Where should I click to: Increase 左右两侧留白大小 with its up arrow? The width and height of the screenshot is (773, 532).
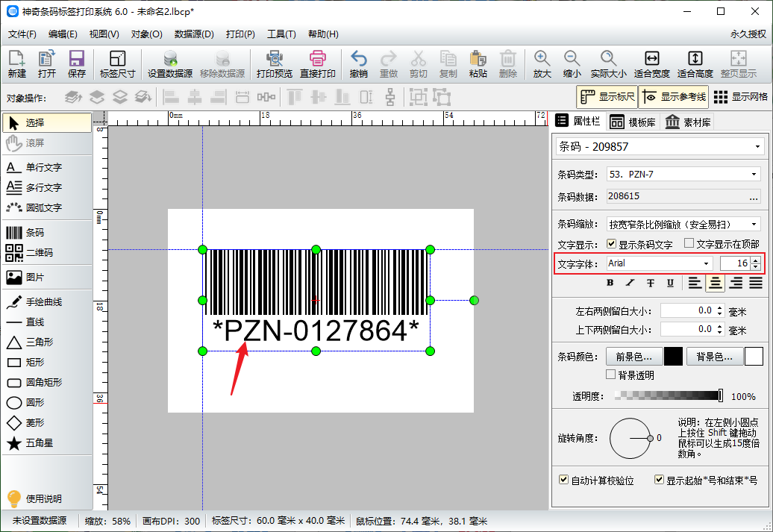point(720,308)
